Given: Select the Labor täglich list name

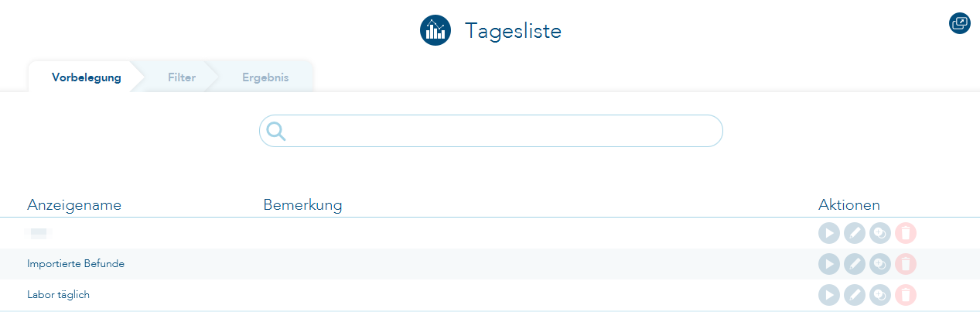Looking at the screenshot, I should pos(59,295).
